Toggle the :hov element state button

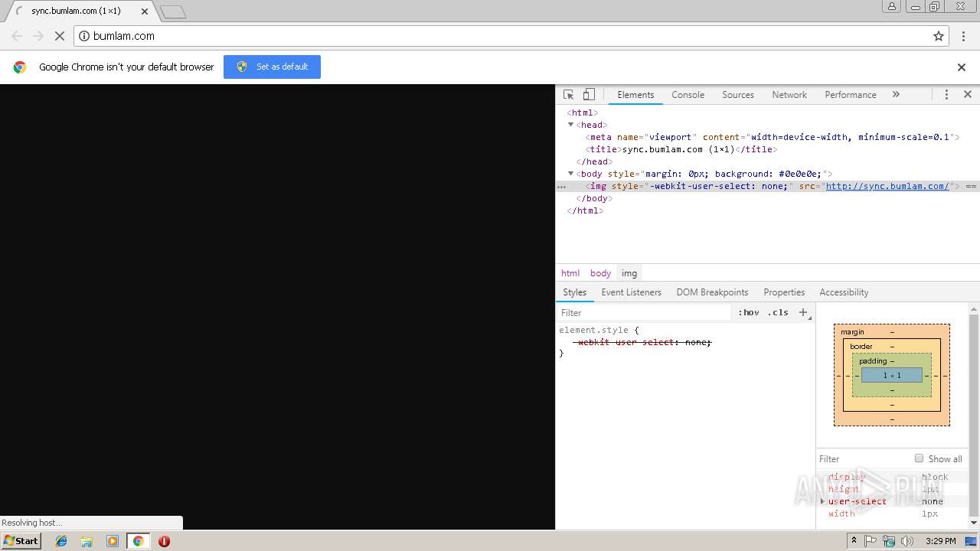pyautogui.click(x=749, y=312)
